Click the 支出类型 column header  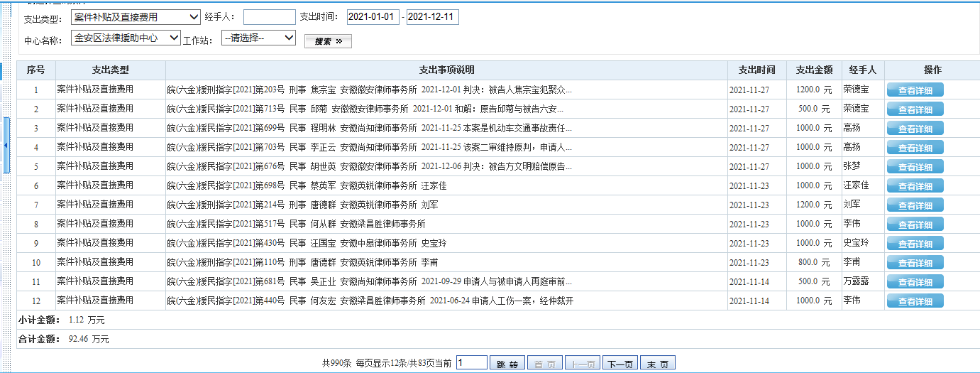tap(111, 70)
